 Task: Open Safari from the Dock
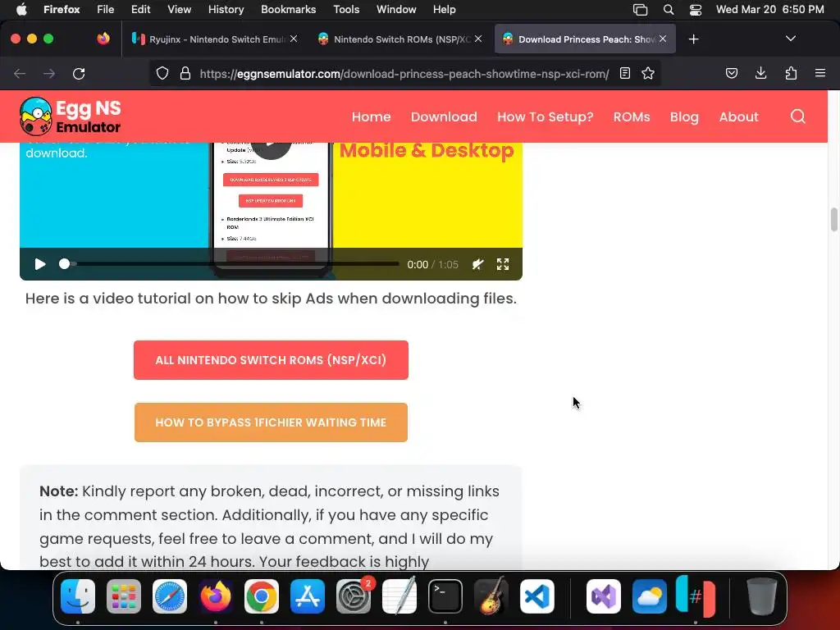click(170, 596)
